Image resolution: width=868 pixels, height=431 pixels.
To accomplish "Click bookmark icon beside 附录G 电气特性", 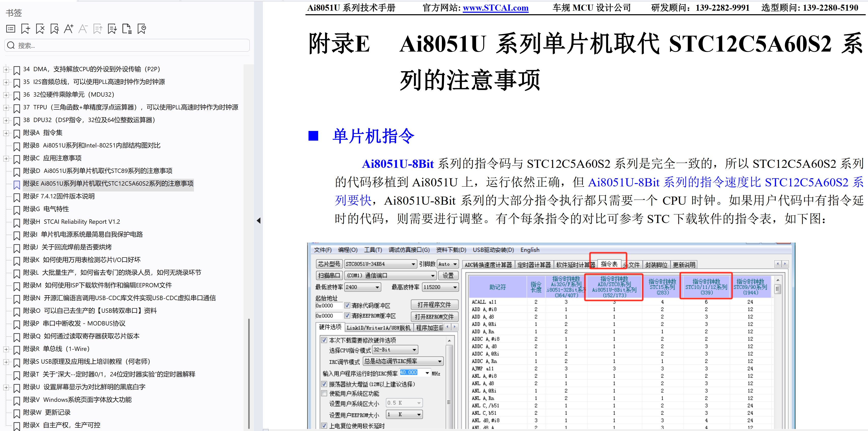I will (x=17, y=210).
